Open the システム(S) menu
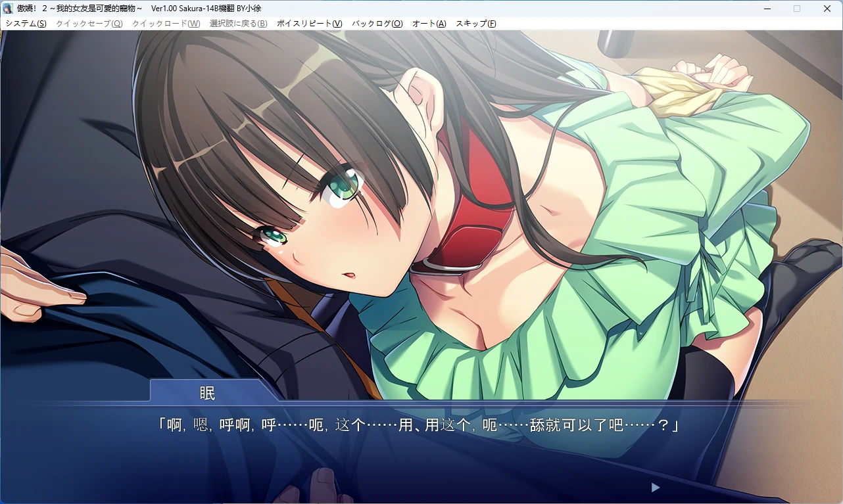This screenshot has height=504, width=843. click(x=26, y=24)
